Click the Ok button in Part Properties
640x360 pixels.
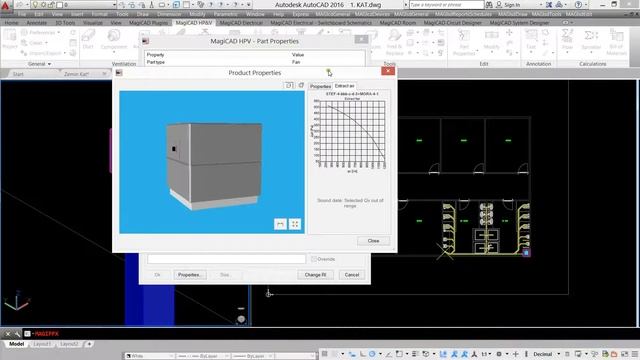coord(158,275)
